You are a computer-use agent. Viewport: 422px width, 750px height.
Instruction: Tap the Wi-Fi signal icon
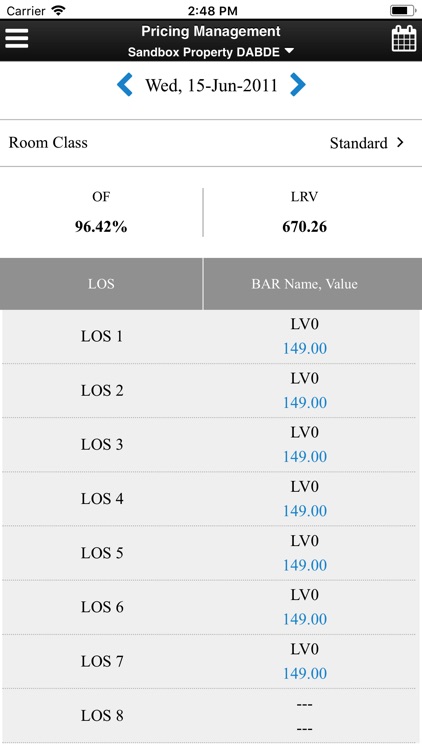58,11
